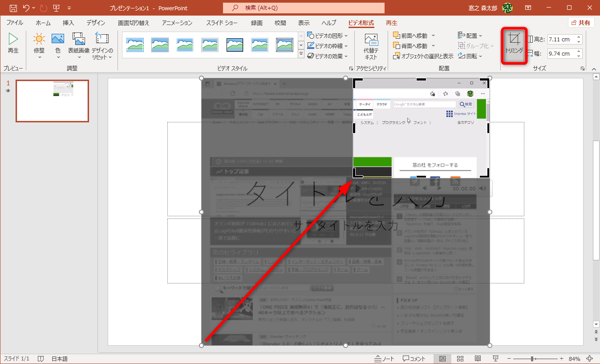Switch to the 表示 tab

(304, 23)
